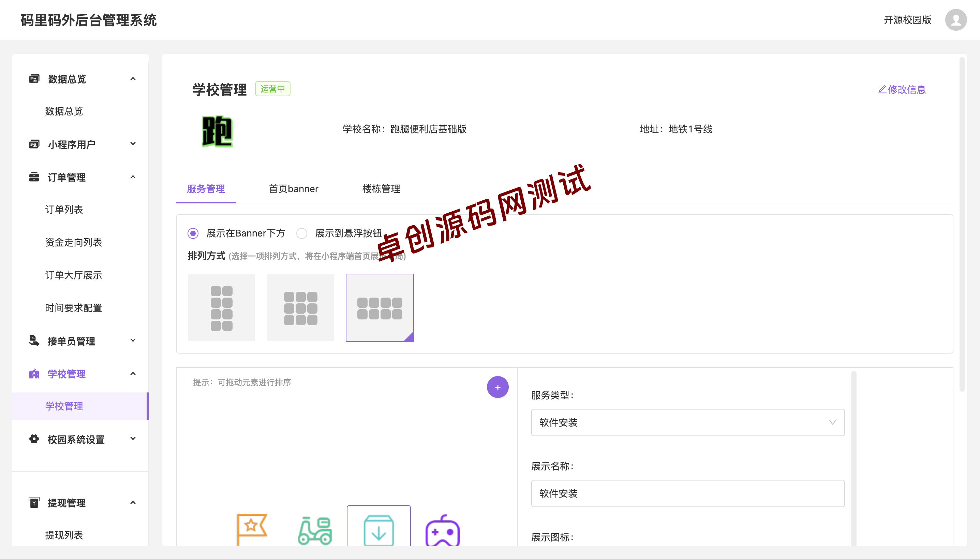Click the 接单员管理 hand icon
This screenshot has width=980, height=559.
(34, 341)
